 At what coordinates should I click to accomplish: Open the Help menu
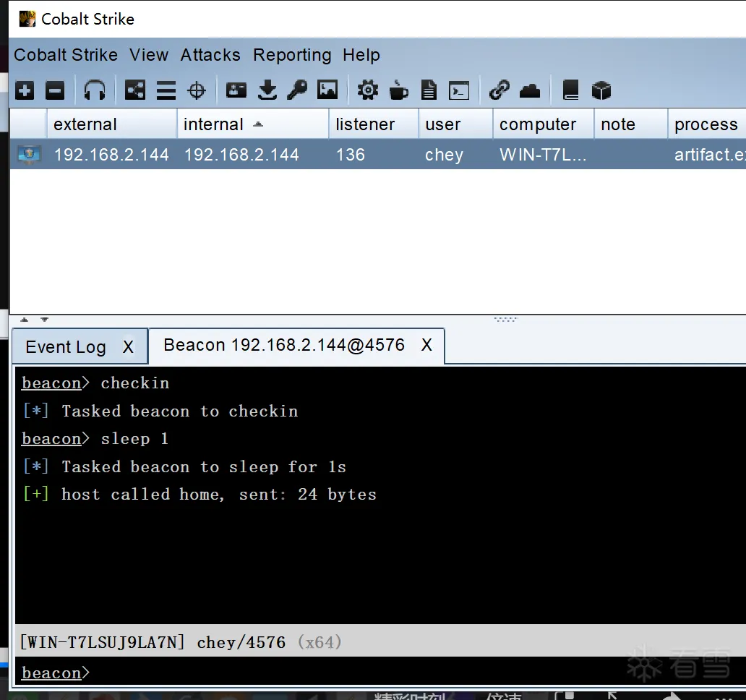point(361,55)
